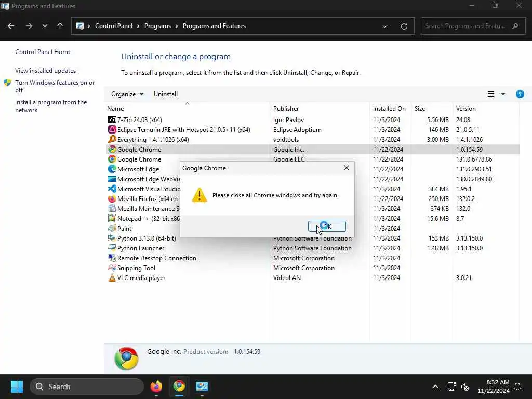Image resolution: width=532 pixels, height=399 pixels.
Task: Select the Remote Desktop Connection row name
Action: (157, 258)
